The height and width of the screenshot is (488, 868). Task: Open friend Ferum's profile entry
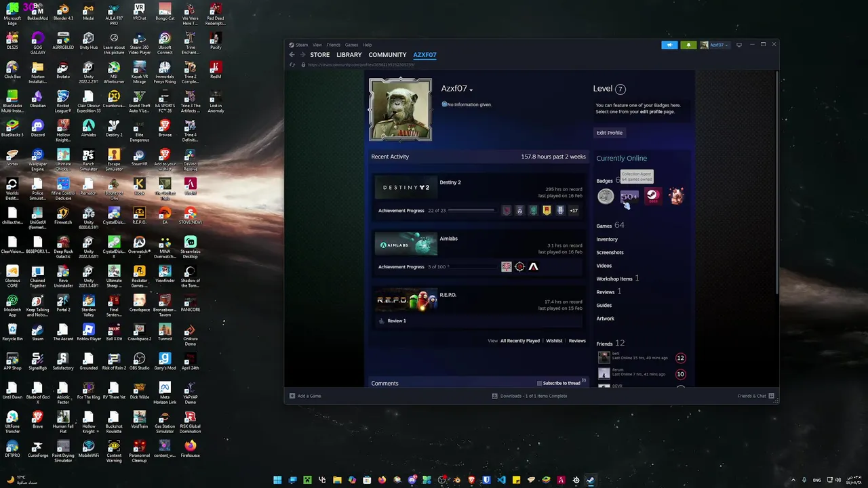(x=642, y=373)
